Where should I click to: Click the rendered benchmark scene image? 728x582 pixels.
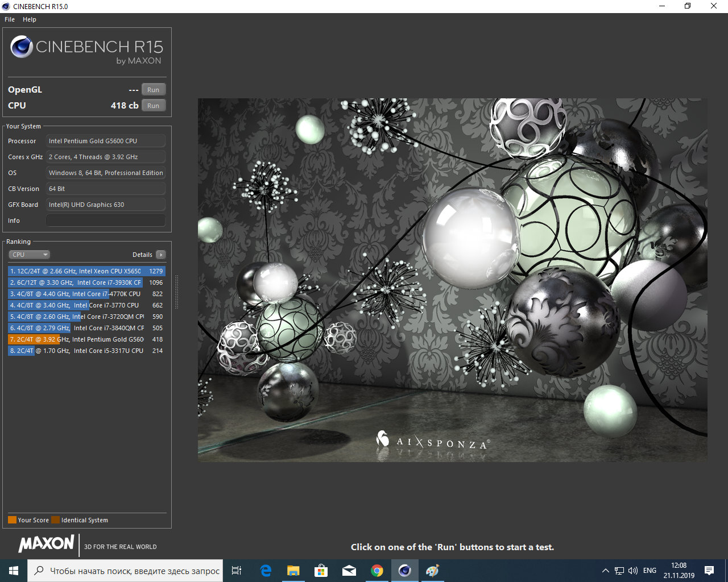pos(453,280)
